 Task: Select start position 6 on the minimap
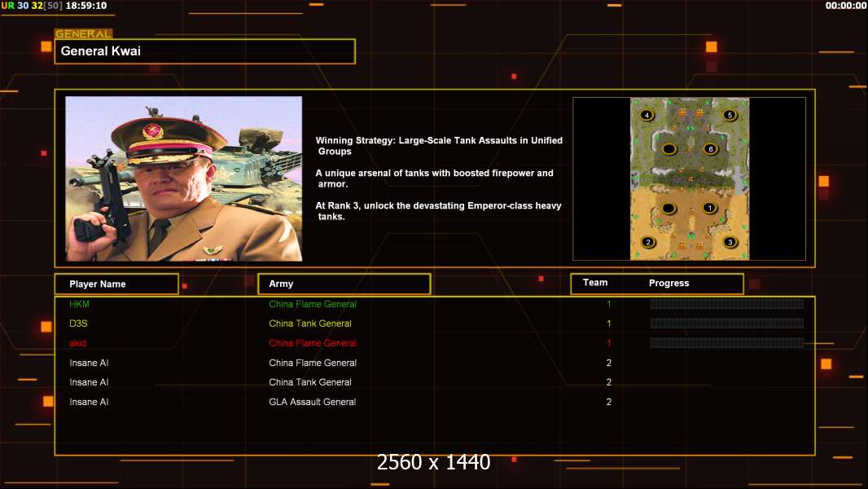tap(711, 149)
